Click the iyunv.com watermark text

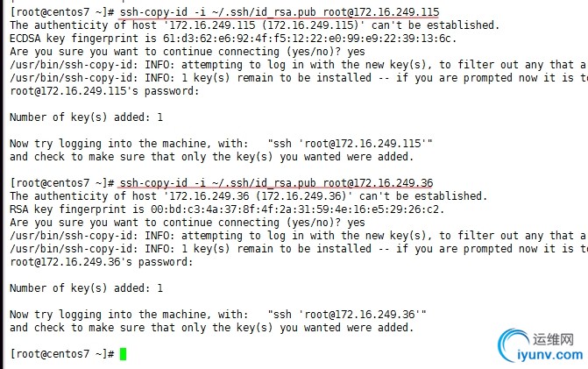pyautogui.click(x=550, y=355)
